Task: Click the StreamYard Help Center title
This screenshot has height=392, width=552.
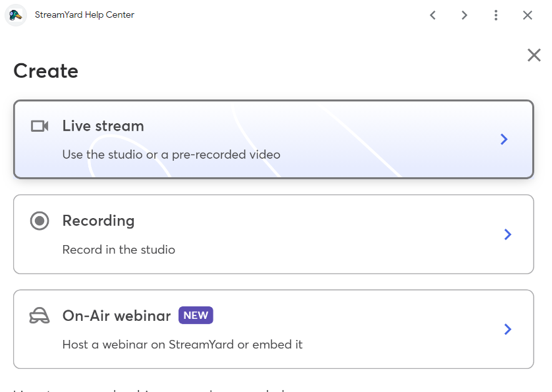Action: (x=84, y=14)
